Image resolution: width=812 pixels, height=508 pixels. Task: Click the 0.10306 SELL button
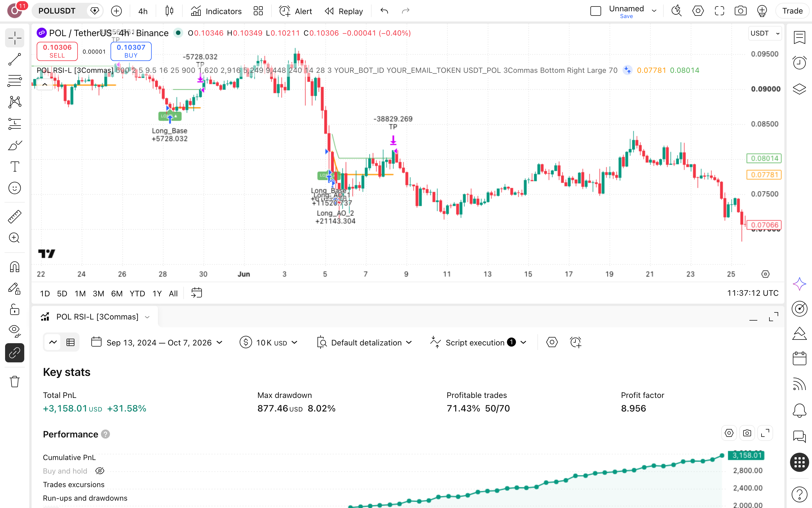click(x=57, y=51)
